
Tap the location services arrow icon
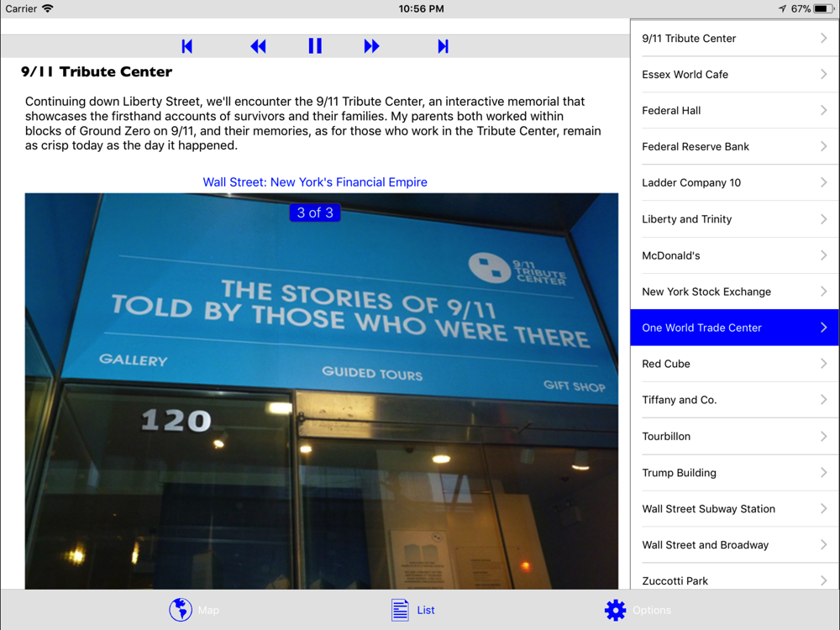783,8
